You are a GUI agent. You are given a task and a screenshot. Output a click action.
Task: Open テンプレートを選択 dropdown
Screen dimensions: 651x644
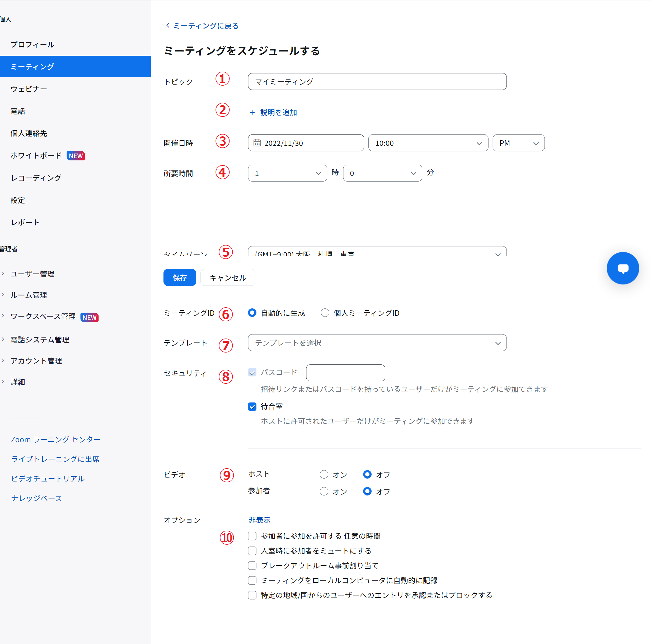tap(377, 342)
